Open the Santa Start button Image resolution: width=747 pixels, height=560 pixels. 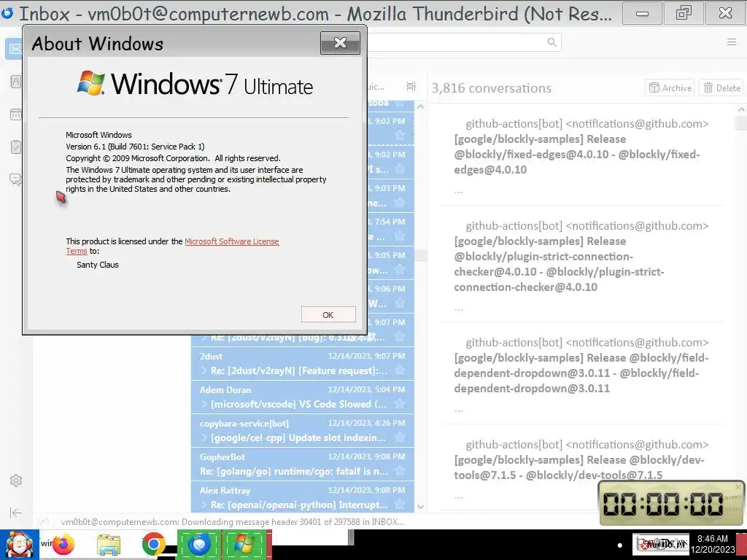[x=19, y=544]
